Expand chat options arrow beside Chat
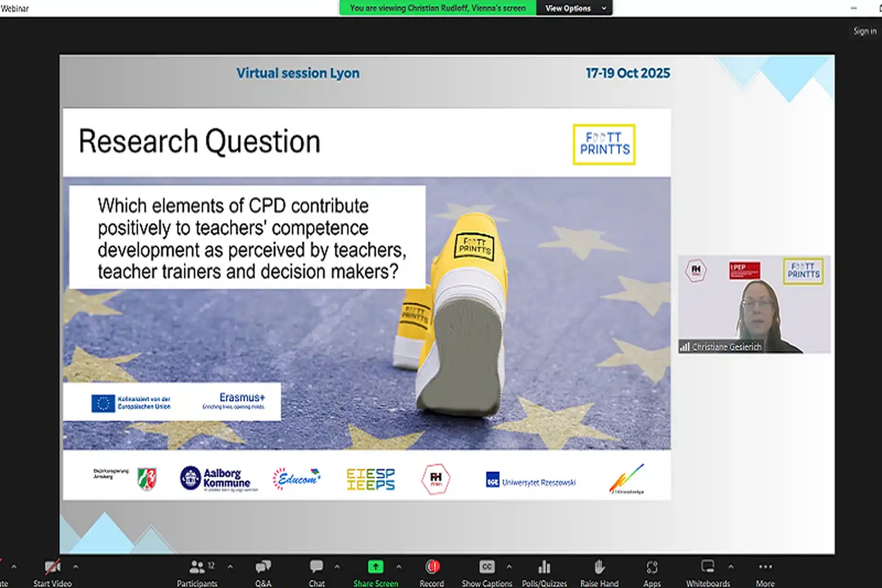 [337, 567]
